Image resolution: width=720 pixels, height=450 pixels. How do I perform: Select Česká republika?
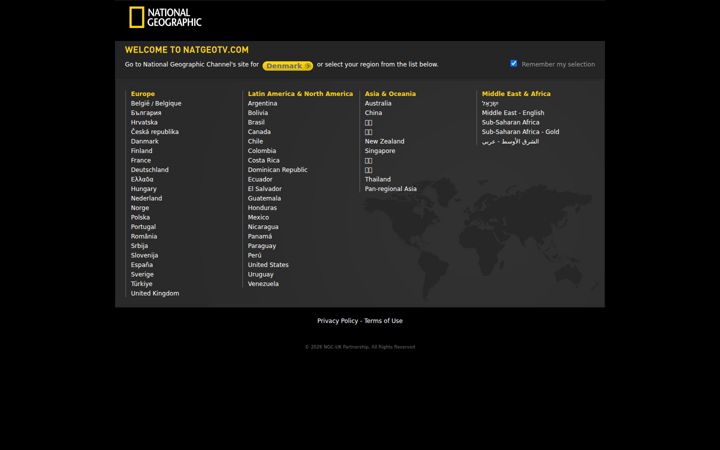(x=155, y=132)
